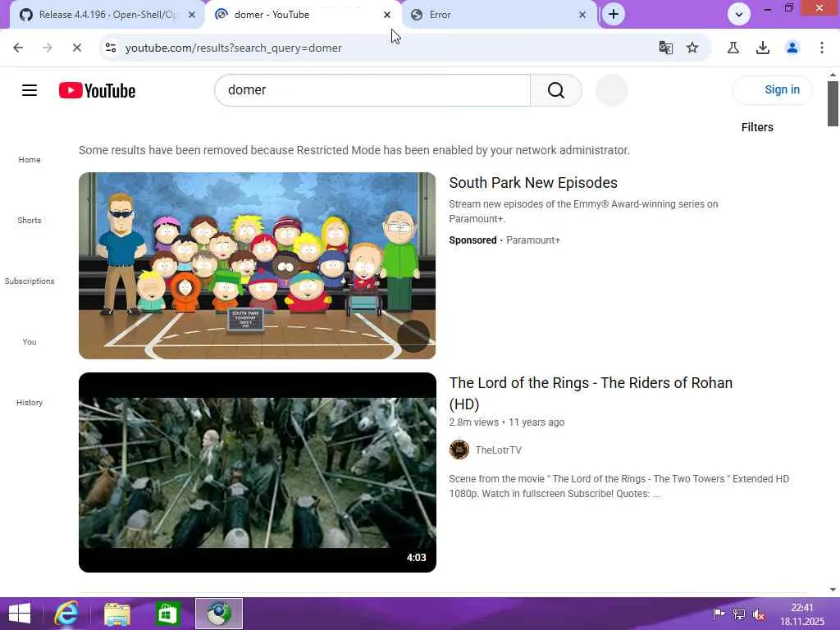840x630 pixels.
Task: Switch to the Open-Shell GitHub release tab
Action: click(107, 15)
